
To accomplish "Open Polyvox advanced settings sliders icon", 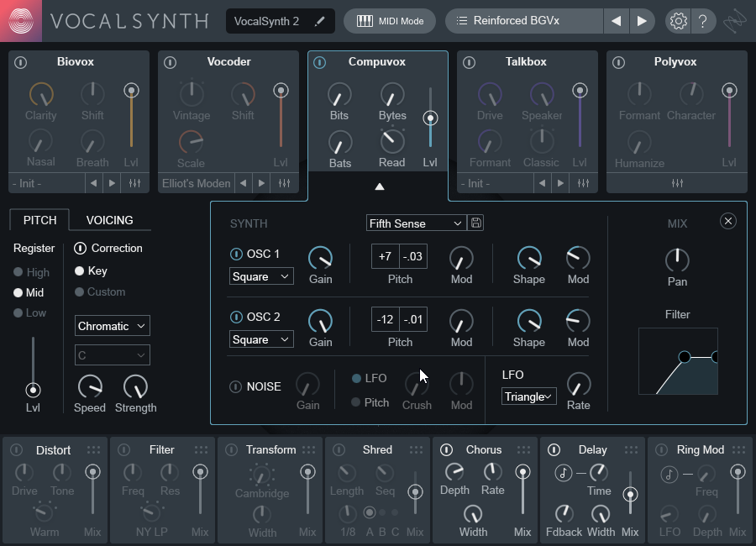I will (677, 183).
